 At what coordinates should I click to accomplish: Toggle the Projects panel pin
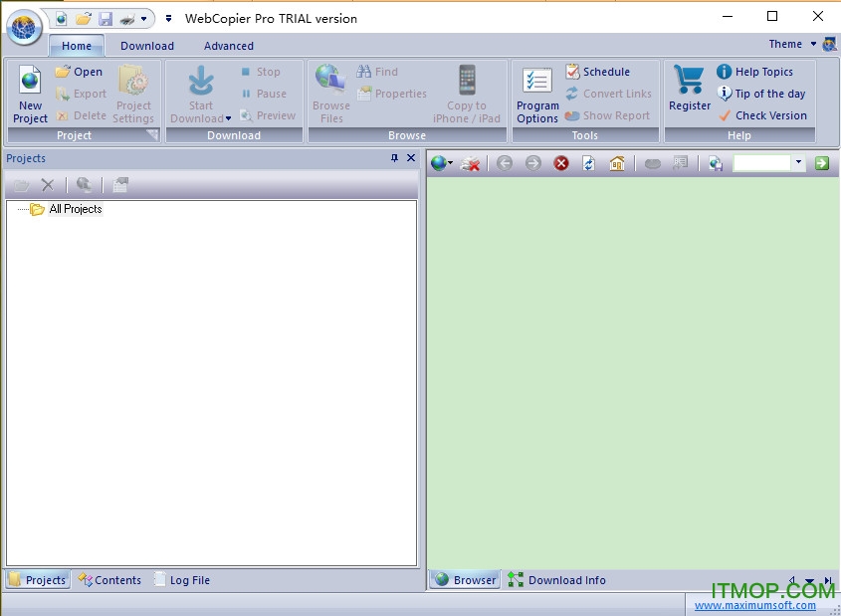point(394,157)
